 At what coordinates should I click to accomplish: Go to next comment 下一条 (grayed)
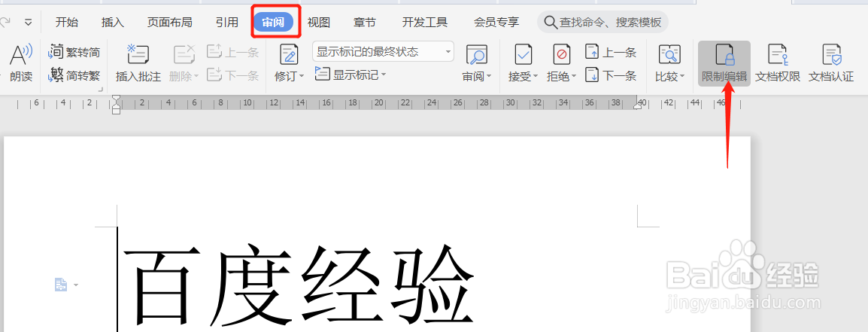(x=232, y=75)
